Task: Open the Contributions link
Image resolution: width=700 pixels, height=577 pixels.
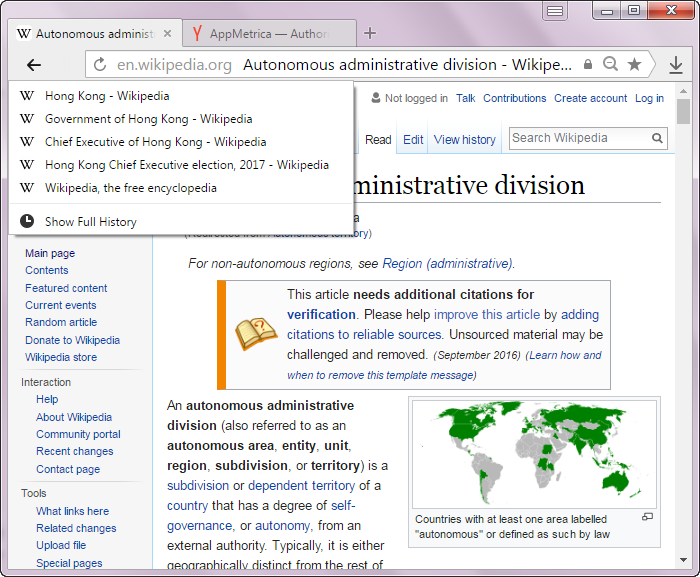Action: (x=514, y=98)
